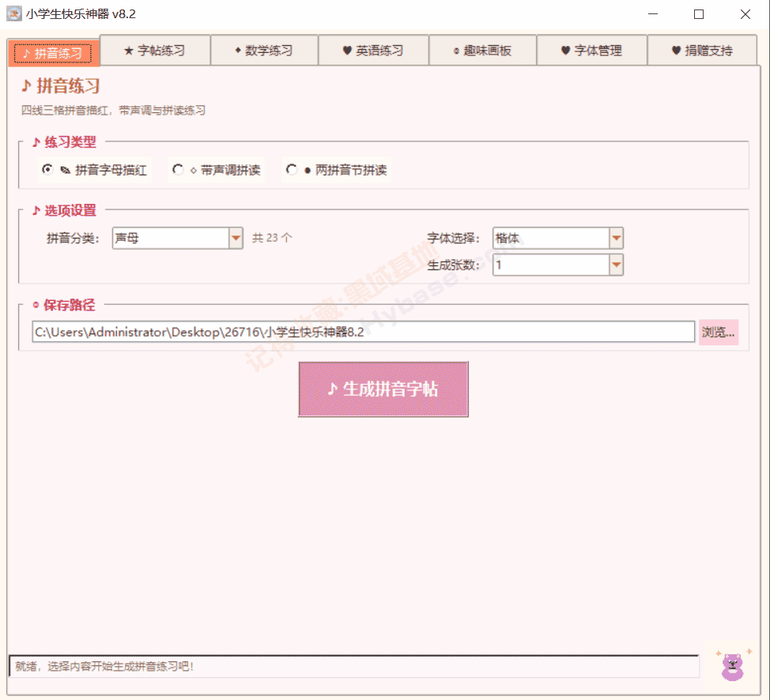
Task: Go to the 数学练习 tab
Action: [265, 50]
